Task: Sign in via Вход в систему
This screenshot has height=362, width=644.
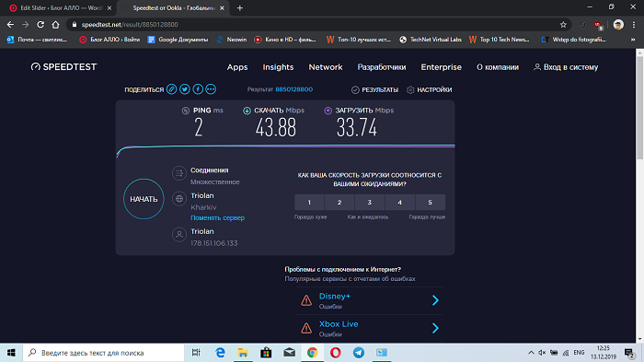Action: coord(566,67)
